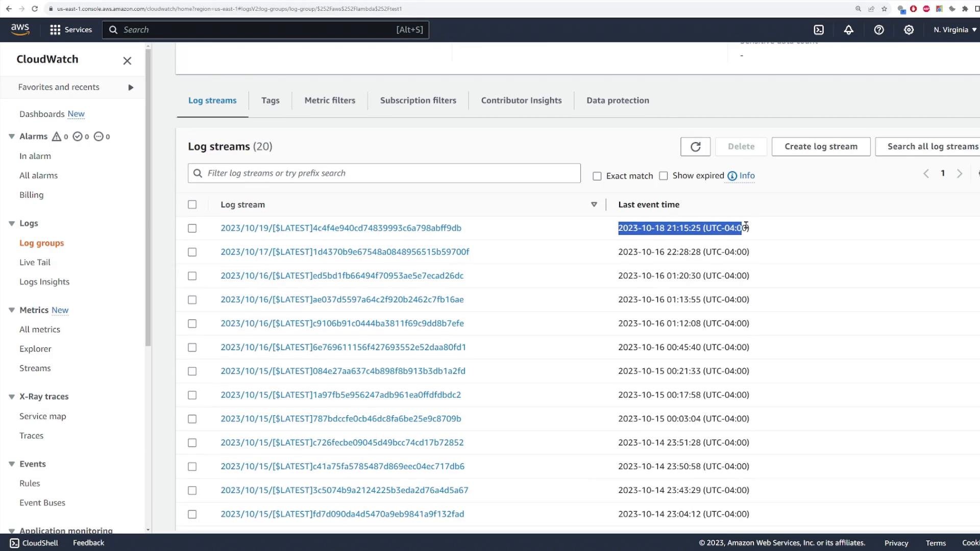Open the browser extensions puzzle icon
The width and height of the screenshot is (980, 551).
tap(965, 9)
